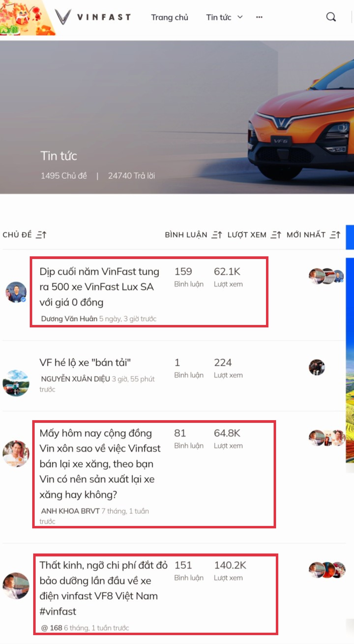Click the Tết festive banner image

point(28,17)
